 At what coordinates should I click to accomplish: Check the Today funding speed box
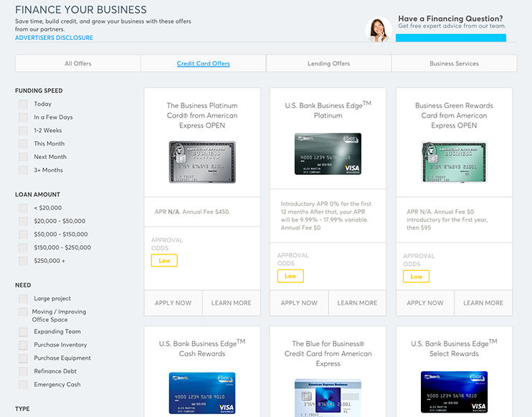coord(23,104)
